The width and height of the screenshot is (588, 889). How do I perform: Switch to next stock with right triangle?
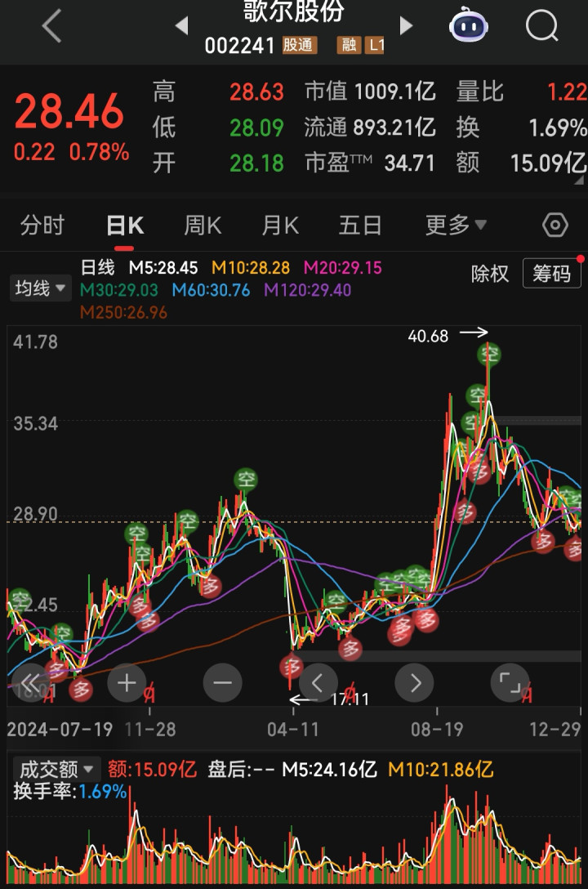406,25
